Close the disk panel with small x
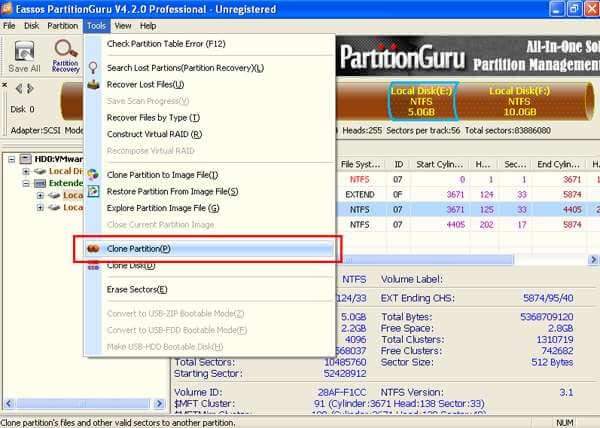 pos(5,85)
